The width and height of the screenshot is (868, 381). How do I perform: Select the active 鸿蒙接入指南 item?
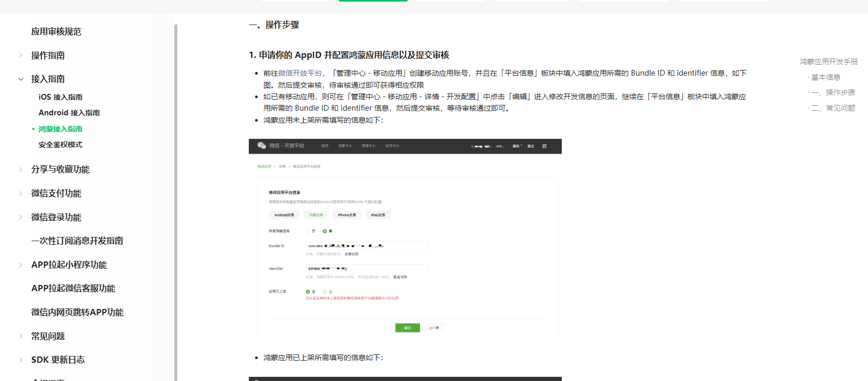point(61,129)
